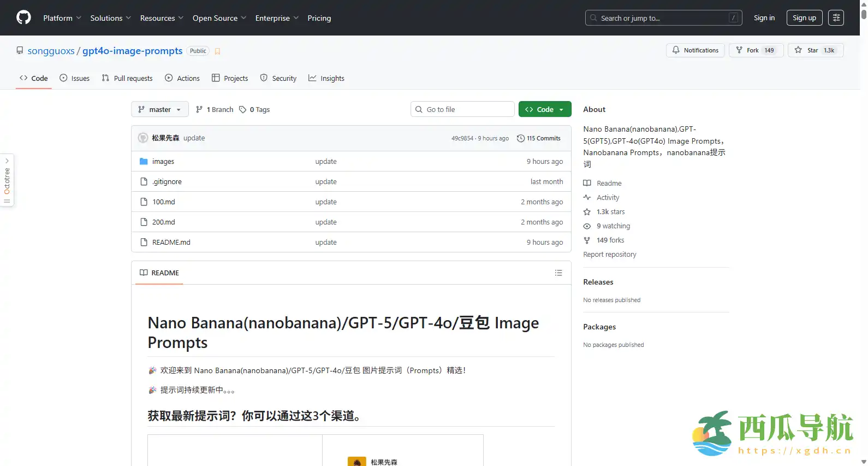Viewport: 868px width, 466px height.
Task: Open the accessibility settings icon in header
Action: tap(836, 18)
